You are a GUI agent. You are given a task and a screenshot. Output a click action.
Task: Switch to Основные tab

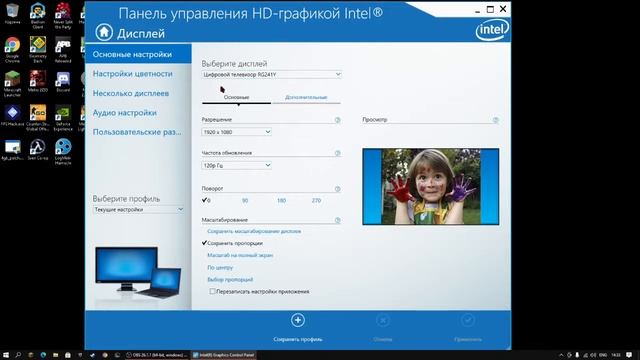point(236,98)
